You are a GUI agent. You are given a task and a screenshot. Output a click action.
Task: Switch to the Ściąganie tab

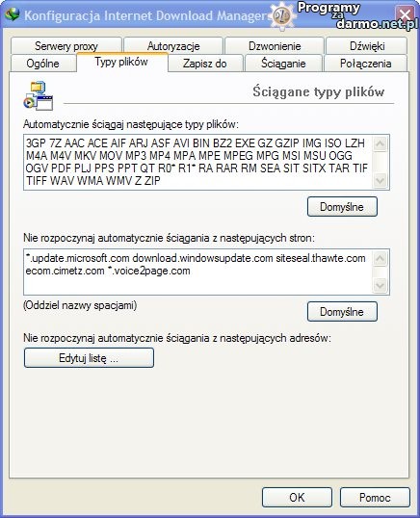tap(283, 64)
